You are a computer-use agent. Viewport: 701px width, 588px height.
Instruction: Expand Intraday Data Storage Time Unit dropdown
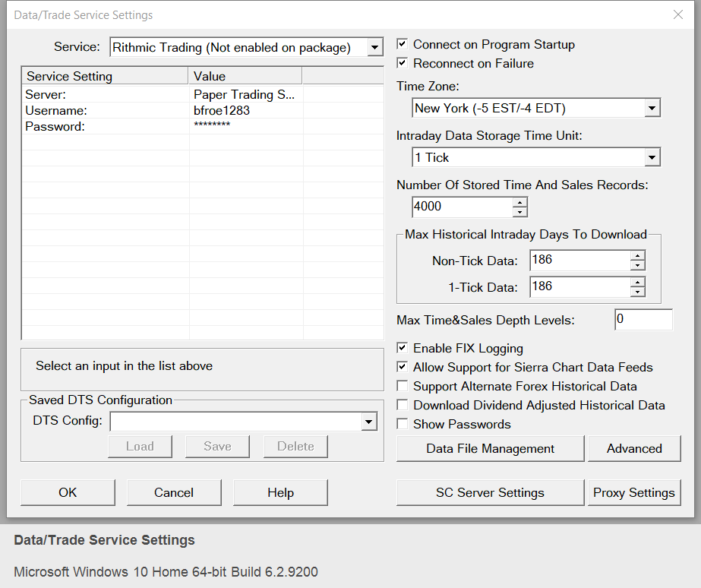[652, 157]
